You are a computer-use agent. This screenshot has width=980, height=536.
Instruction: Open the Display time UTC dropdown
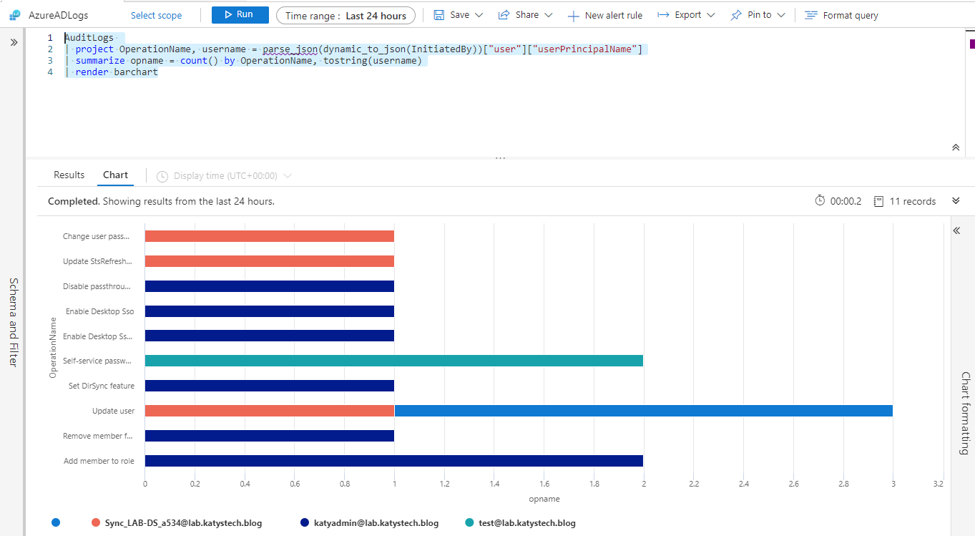(x=224, y=176)
